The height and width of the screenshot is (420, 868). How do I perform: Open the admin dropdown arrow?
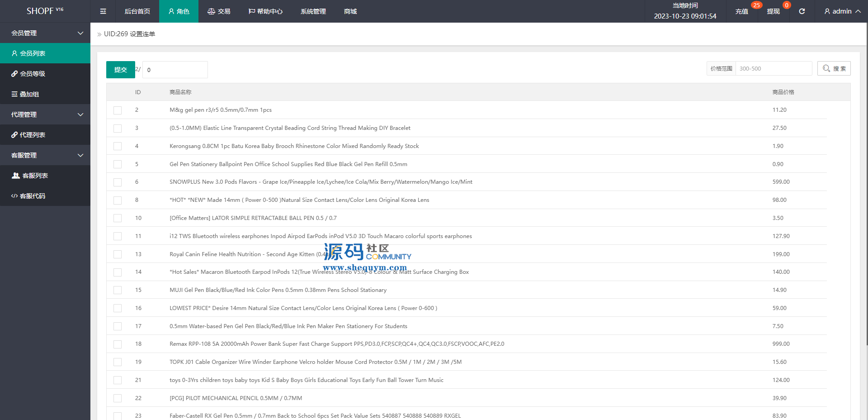pos(858,11)
